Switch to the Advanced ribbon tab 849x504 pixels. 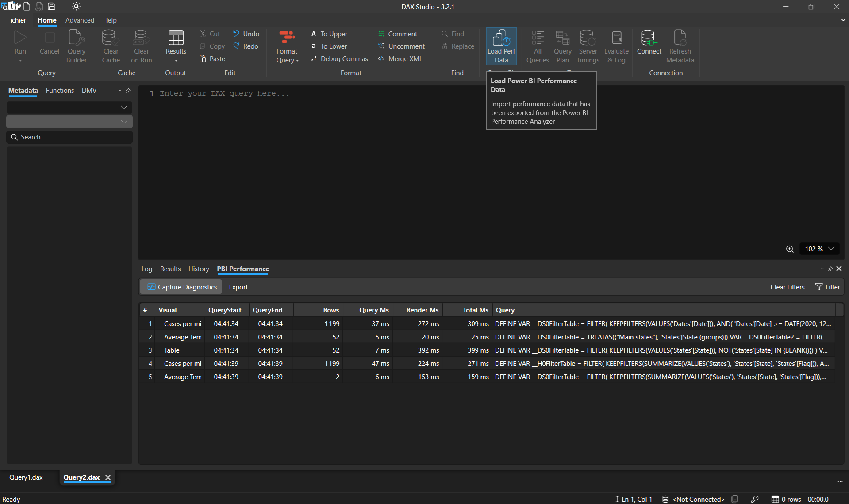click(80, 20)
